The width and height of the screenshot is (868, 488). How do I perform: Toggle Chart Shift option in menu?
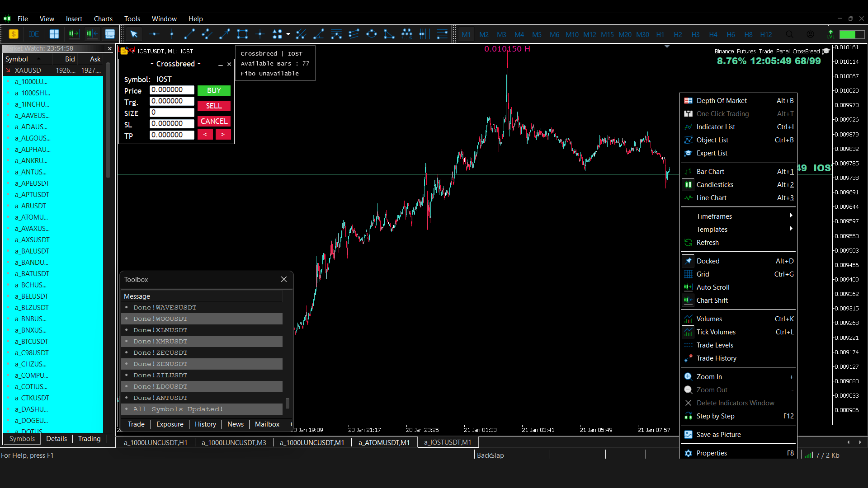712,300
